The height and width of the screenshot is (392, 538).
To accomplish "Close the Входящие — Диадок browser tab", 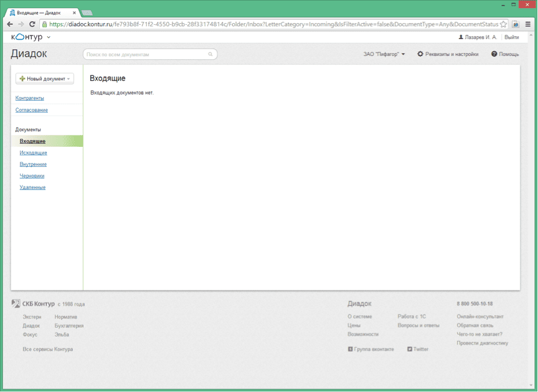I will click(x=74, y=12).
